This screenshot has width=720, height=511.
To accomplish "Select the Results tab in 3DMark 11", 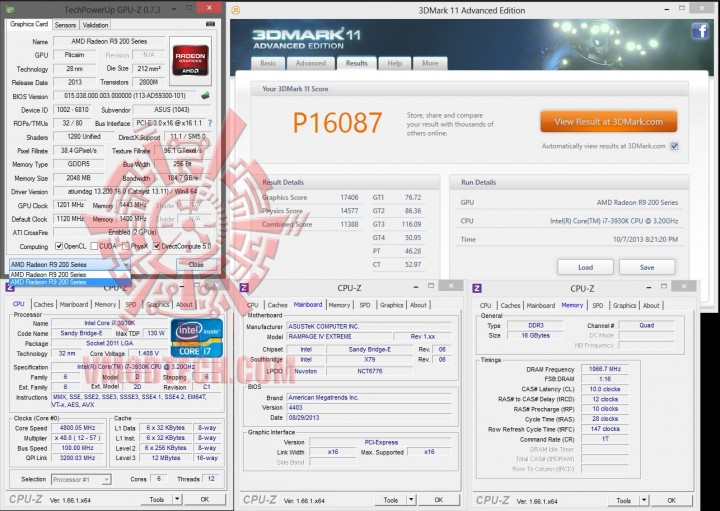I will [x=357, y=63].
